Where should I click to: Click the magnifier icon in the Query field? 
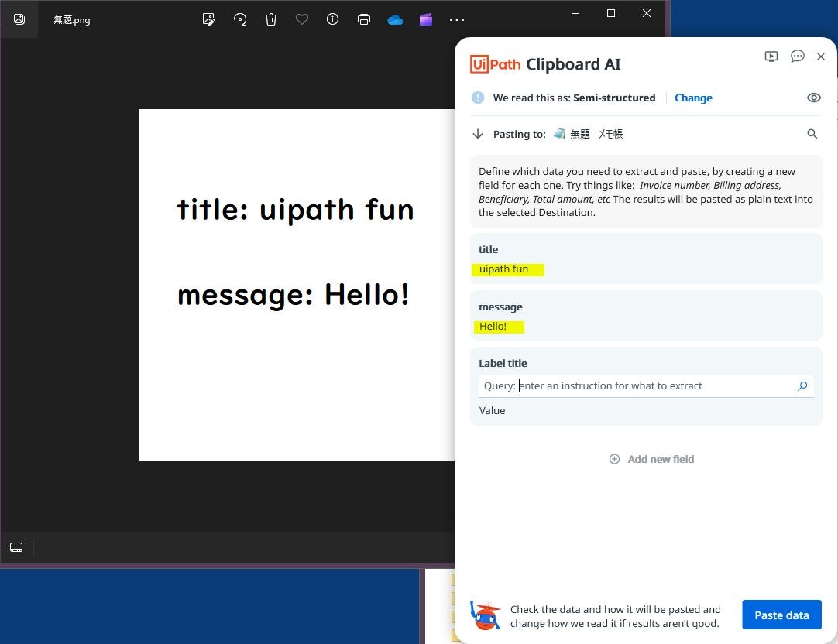click(x=802, y=386)
